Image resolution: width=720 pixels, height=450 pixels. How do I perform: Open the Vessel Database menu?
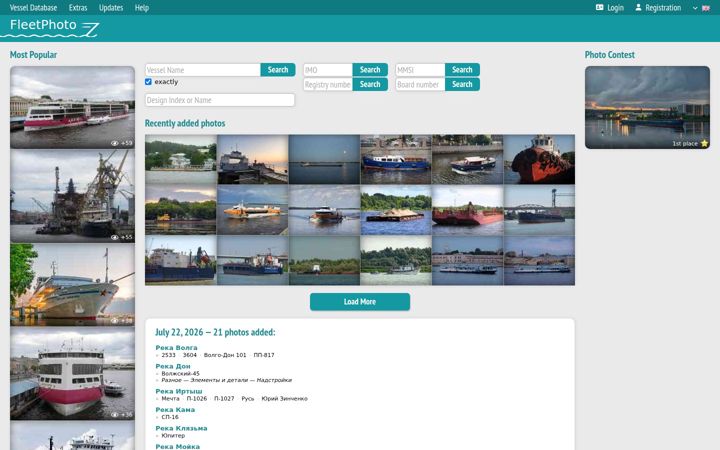pyautogui.click(x=33, y=7)
